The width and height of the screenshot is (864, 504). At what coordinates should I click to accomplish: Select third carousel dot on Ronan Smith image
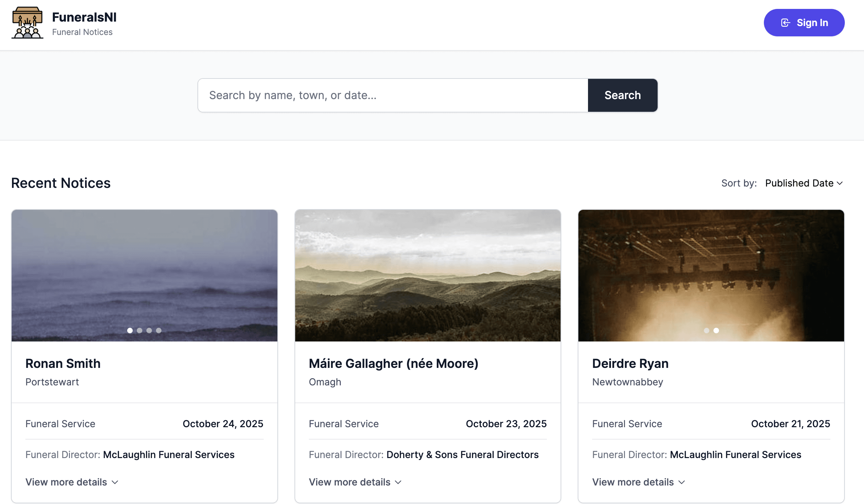149,331
